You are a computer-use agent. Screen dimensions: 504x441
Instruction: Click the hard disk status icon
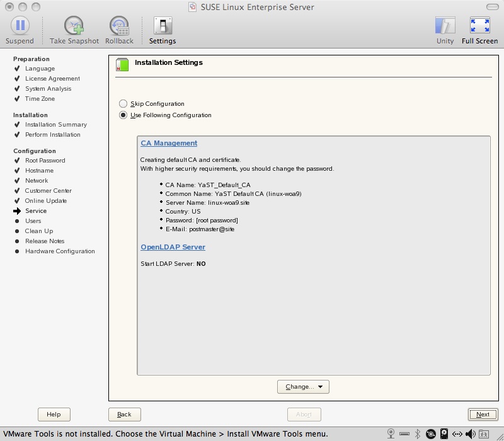click(444, 434)
